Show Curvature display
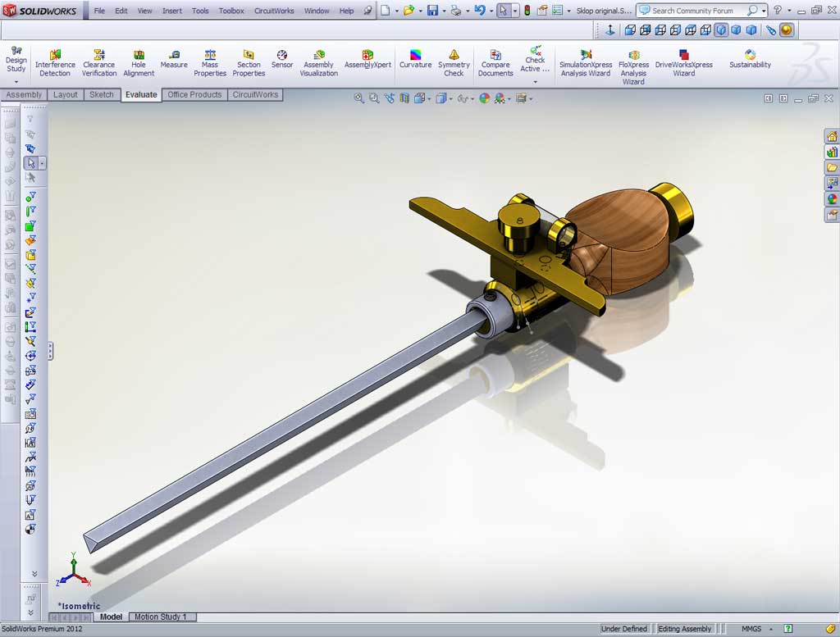The image size is (840, 637). [415, 59]
